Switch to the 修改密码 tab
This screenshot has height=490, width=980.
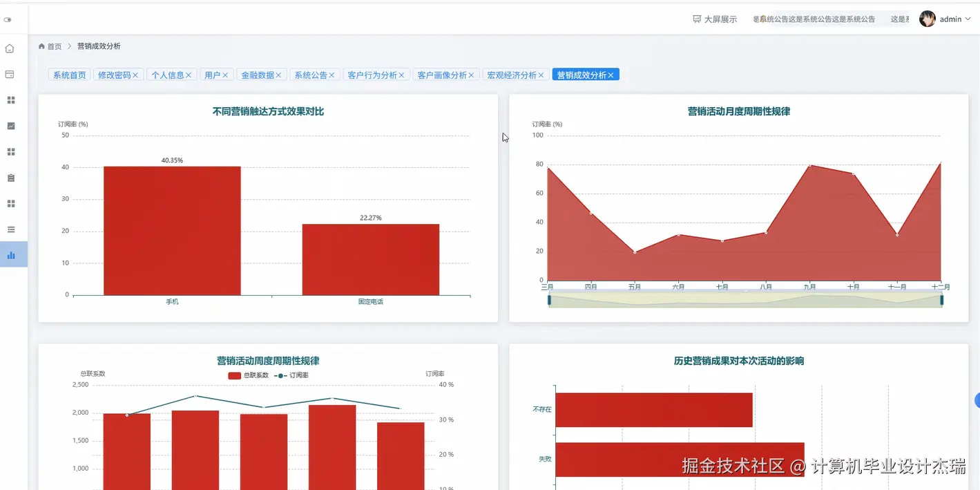pyautogui.click(x=114, y=75)
